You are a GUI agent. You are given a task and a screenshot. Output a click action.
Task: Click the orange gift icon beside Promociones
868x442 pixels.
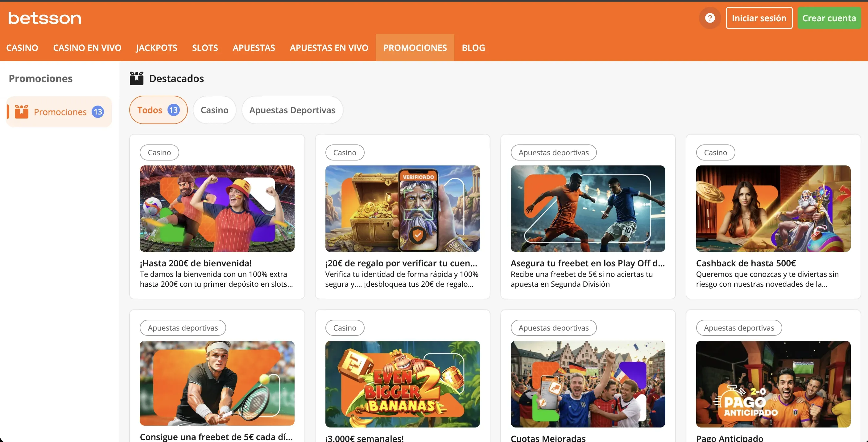pos(22,112)
